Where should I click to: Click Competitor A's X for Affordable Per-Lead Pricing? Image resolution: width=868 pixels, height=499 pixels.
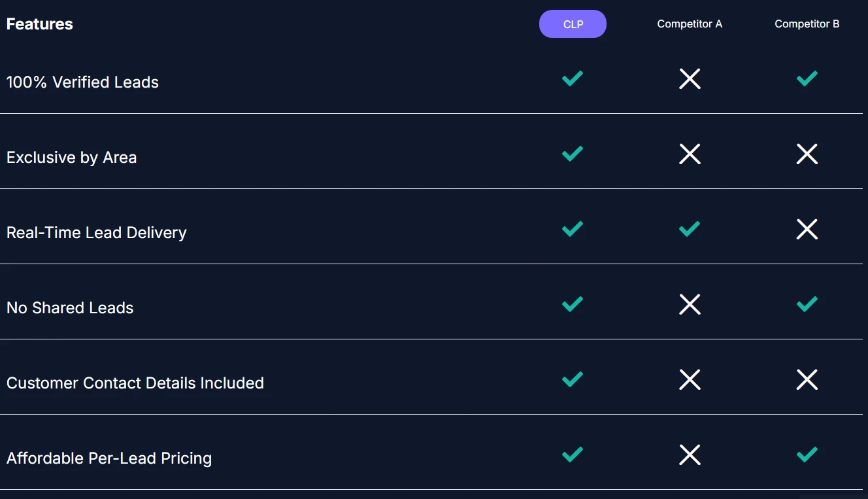pyautogui.click(x=690, y=455)
